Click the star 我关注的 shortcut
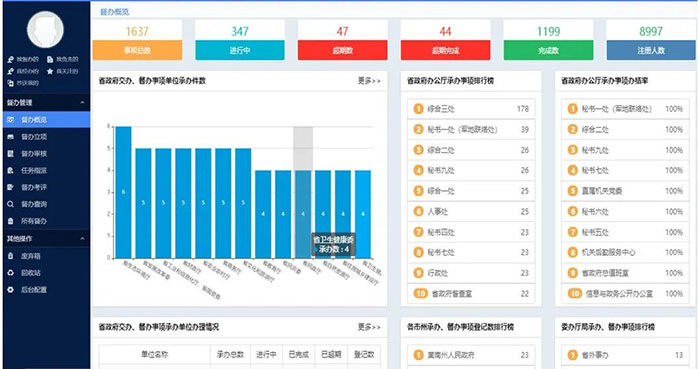 [x=62, y=71]
